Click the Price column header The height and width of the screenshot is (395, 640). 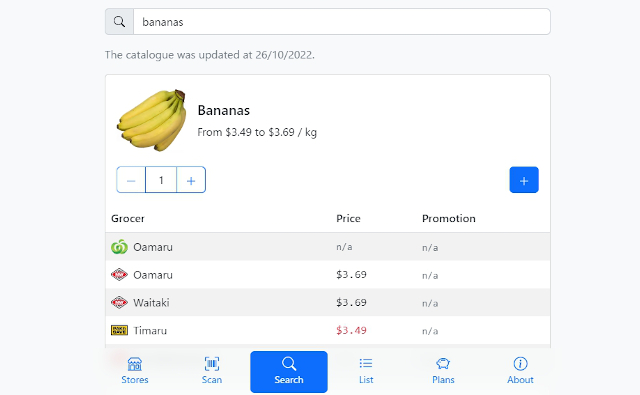(x=348, y=219)
